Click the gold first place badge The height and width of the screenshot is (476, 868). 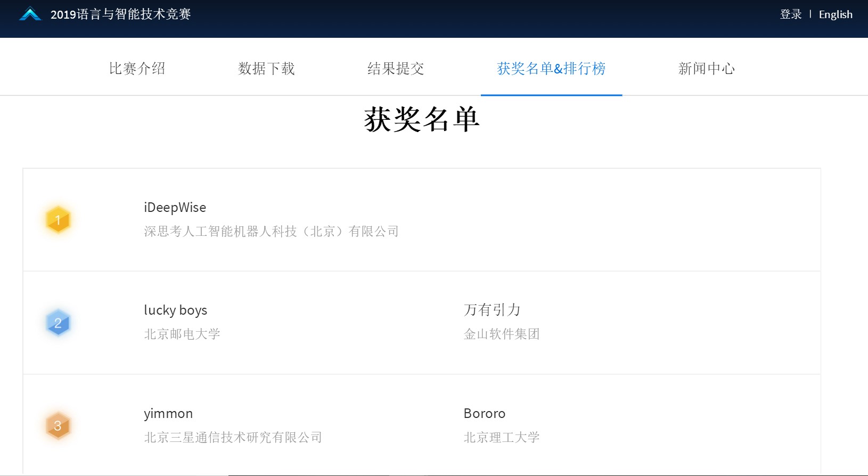point(58,219)
